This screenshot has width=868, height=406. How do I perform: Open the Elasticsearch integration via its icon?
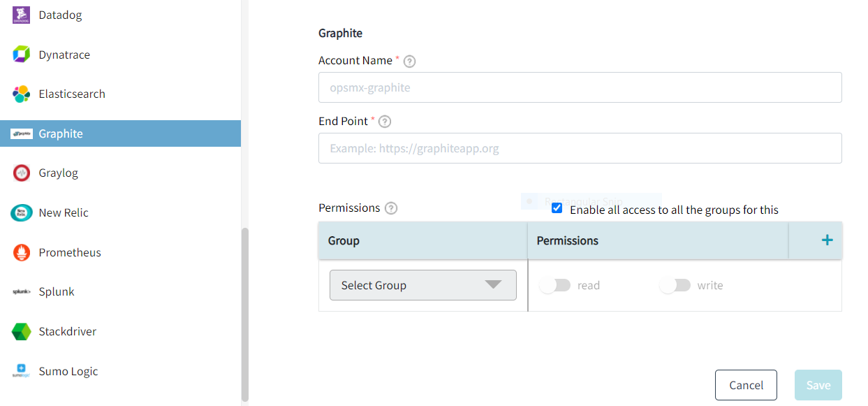21,94
